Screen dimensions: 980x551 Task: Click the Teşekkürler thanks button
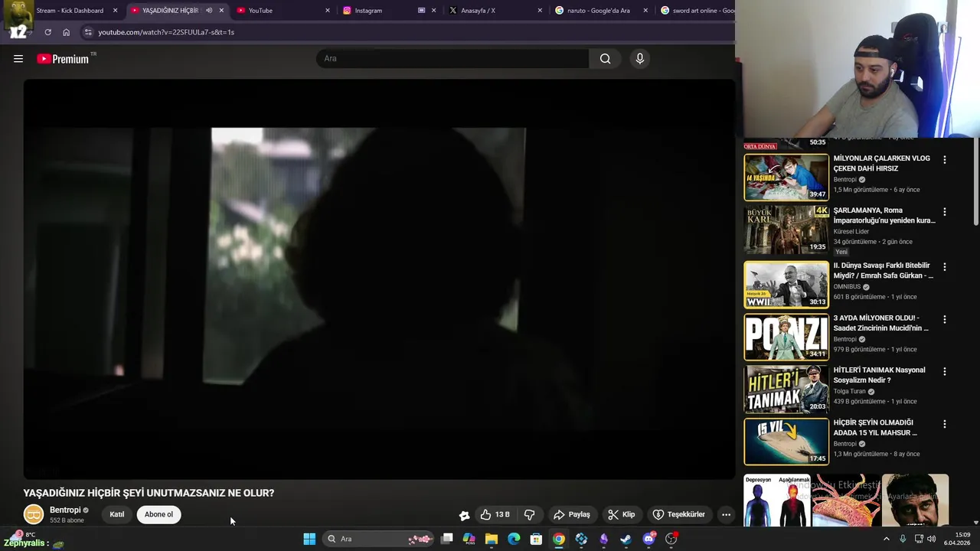pyautogui.click(x=679, y=515)
